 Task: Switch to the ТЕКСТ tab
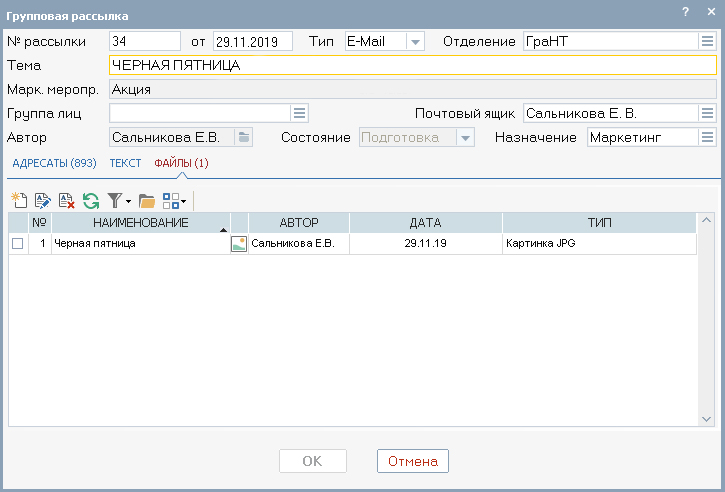pos(125,163)
